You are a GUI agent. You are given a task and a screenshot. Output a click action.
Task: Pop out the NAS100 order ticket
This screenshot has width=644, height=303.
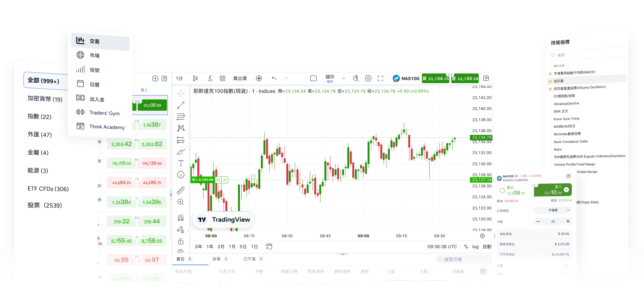point(568,176)
